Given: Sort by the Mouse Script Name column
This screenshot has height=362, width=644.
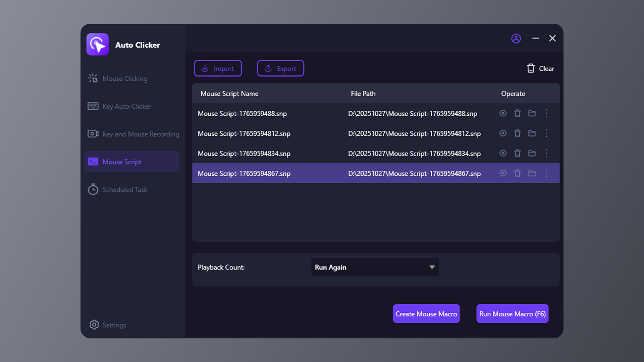Looking at the screenshot, I should pyautogui.click(x=229, y=94).
